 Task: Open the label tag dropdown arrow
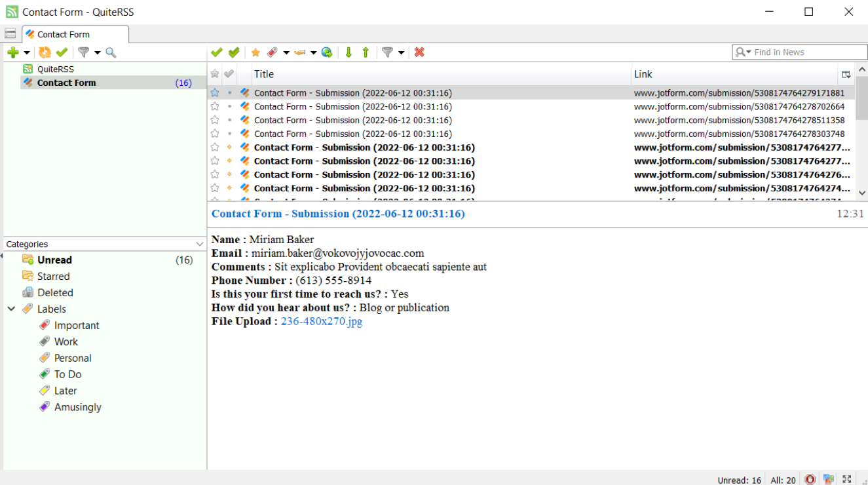coord(286,52)
